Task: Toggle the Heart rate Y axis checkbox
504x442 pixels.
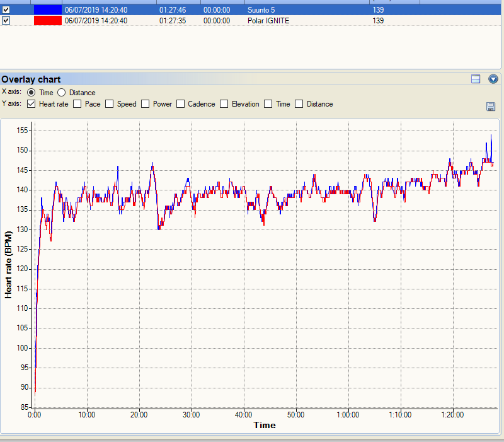Action: [31, 104]
